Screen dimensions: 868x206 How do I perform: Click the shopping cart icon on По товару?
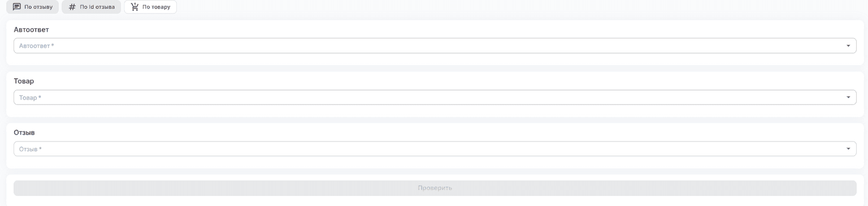[134, 7]
